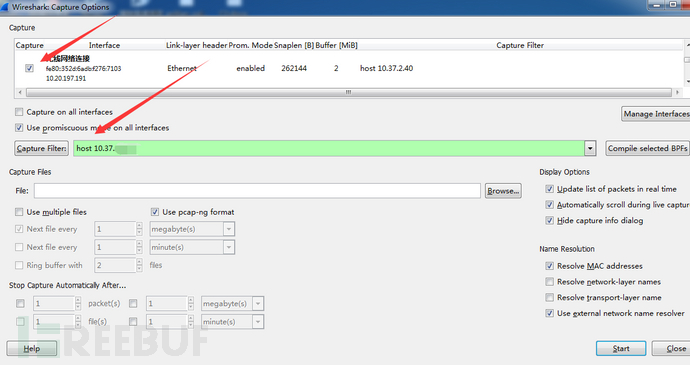Toggle Use external network name resolver
Screen dimensions: 690x365
tap(550, 313)
